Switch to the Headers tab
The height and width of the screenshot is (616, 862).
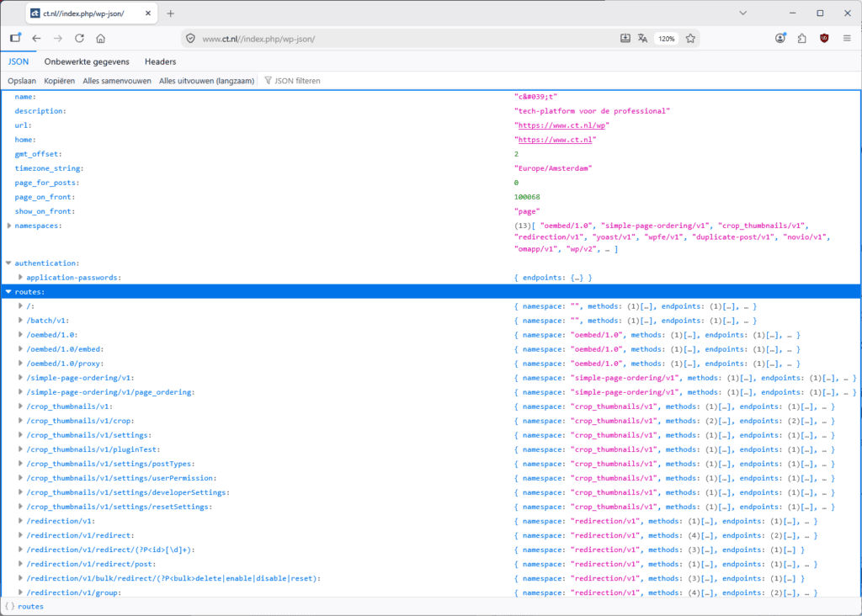tap(161, 61)
